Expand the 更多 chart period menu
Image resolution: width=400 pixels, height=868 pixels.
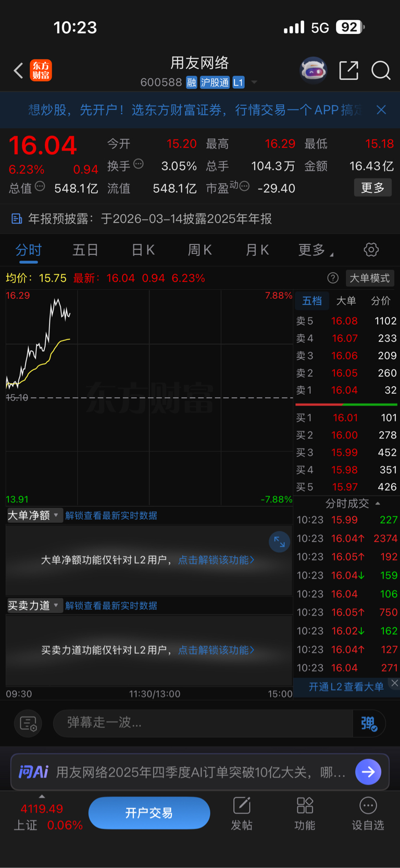(316, 250)
